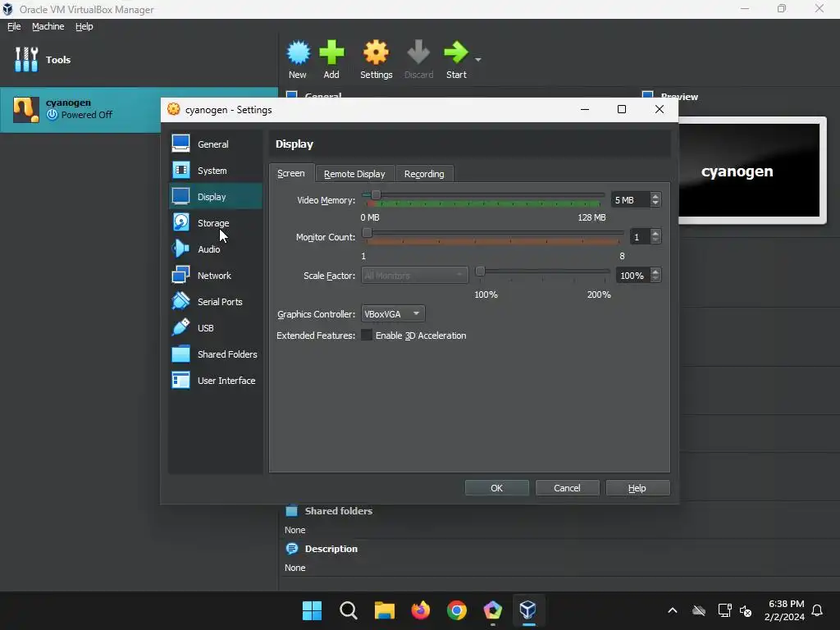Open the All Monitors scale dropdown
The height and width of the screenshot is (630, 840).
click(414, 276)
